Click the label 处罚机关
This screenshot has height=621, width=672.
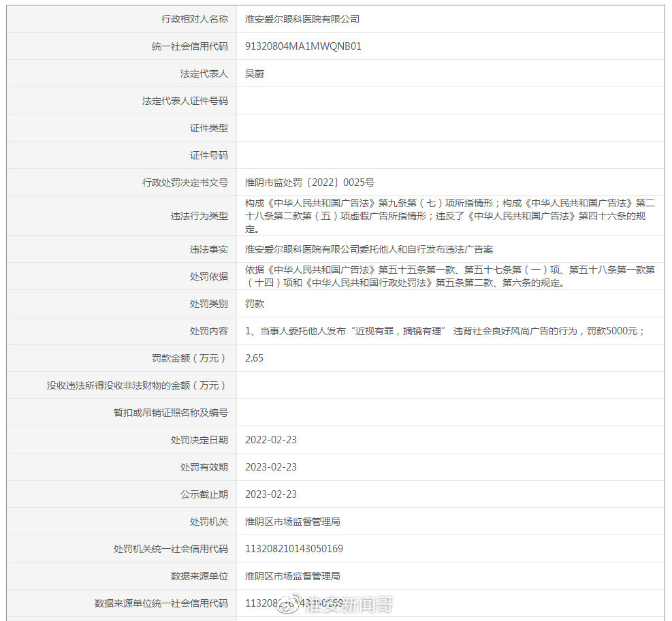click(x=209, y=522)
